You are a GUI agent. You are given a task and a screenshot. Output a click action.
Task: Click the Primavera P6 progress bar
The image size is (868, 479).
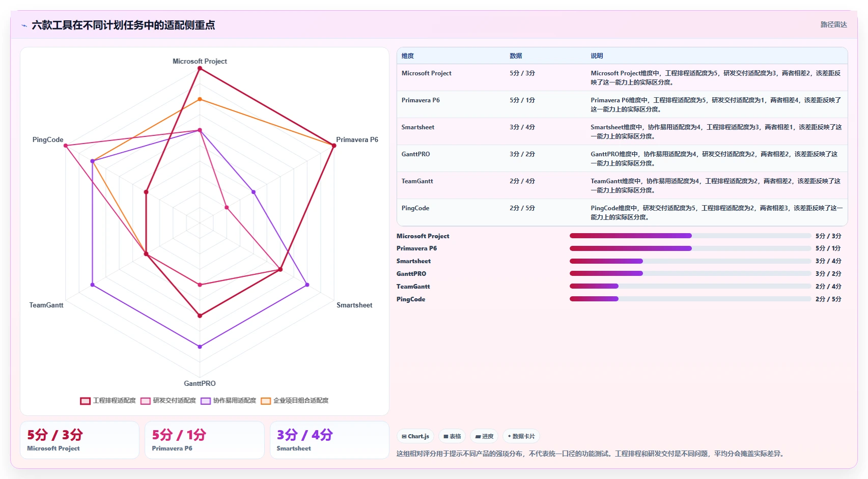(x=690, y=248)
